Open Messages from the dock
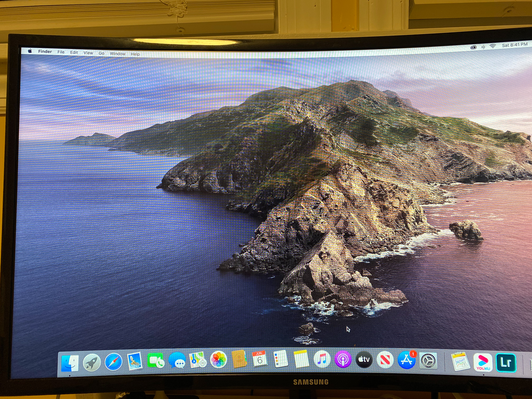532x399 pixels. [x=177, y=361]
